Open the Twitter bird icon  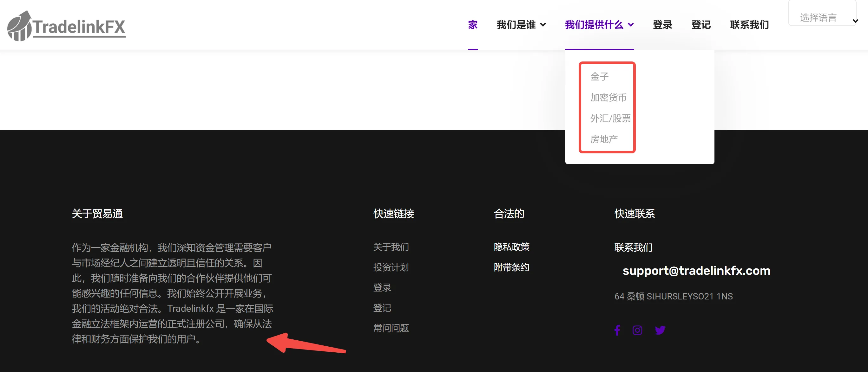(660, 330)
